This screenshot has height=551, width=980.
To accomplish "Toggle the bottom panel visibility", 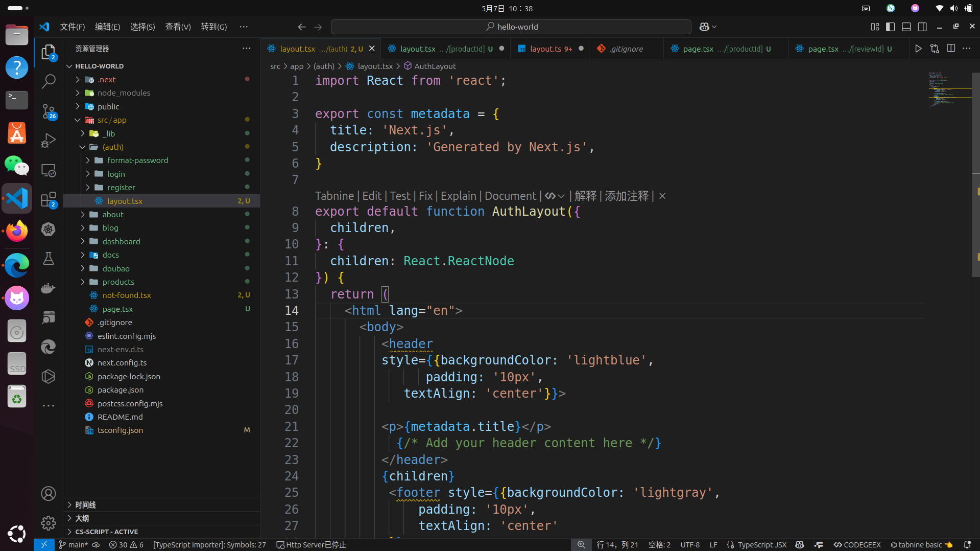I will (906, 27).
